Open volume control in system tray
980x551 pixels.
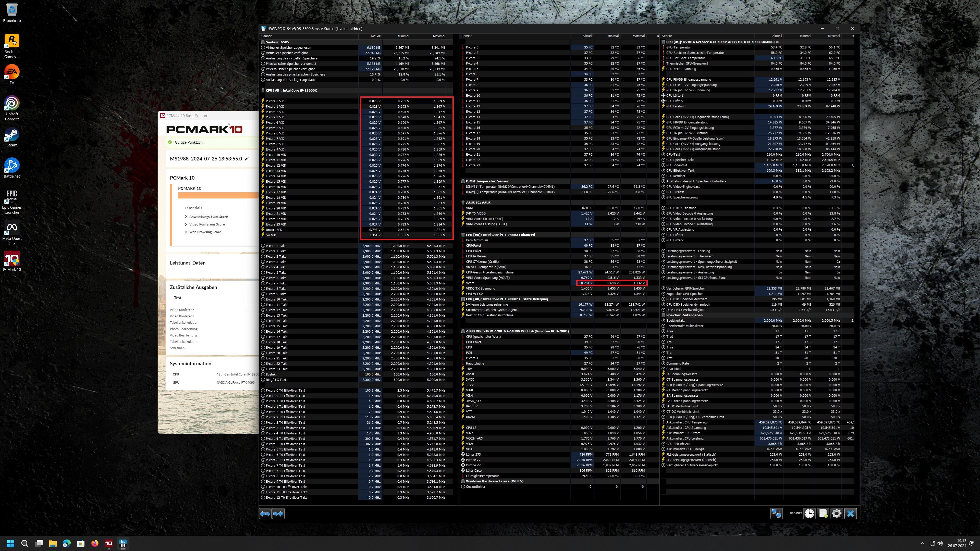click(x=940, y=543)
